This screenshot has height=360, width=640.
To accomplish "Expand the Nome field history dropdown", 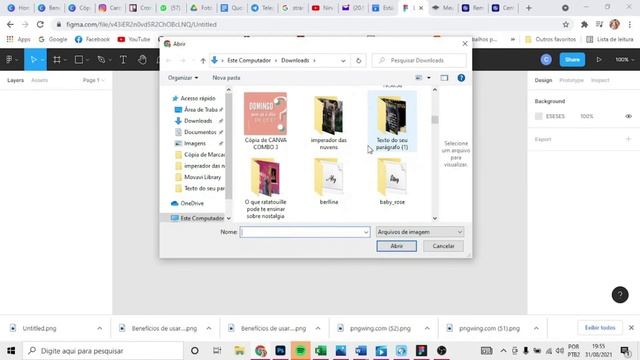I will (x=366, y=232).
